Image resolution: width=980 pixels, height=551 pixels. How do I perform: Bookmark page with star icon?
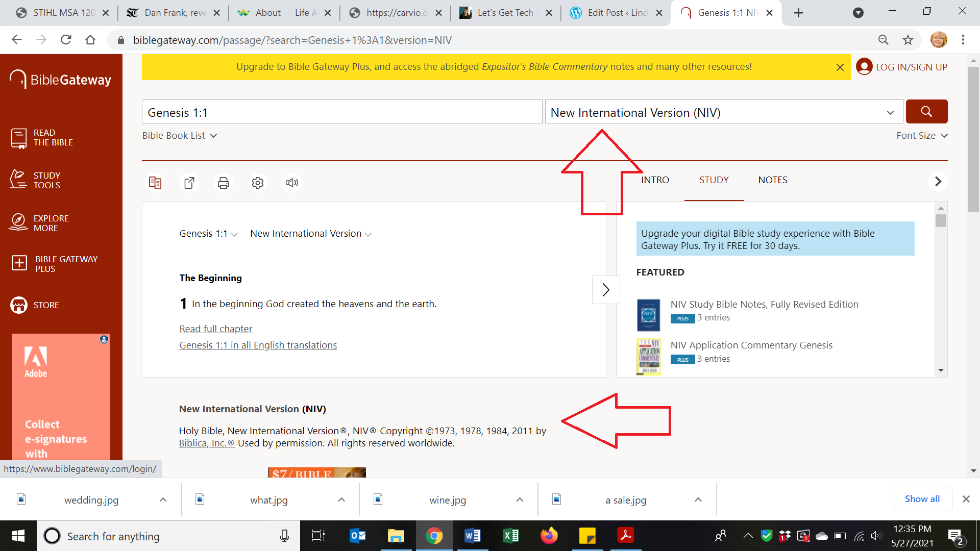click(x=908, y=40)
